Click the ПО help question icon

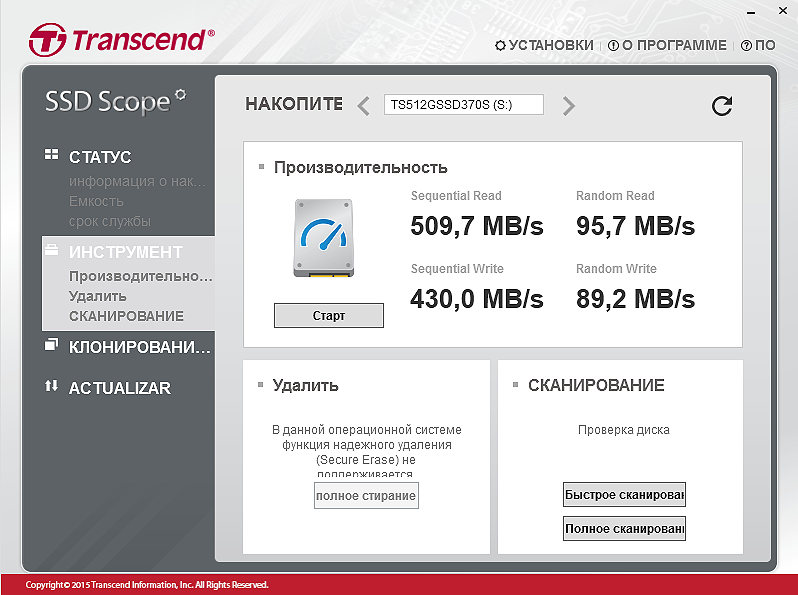pos(746,46)
